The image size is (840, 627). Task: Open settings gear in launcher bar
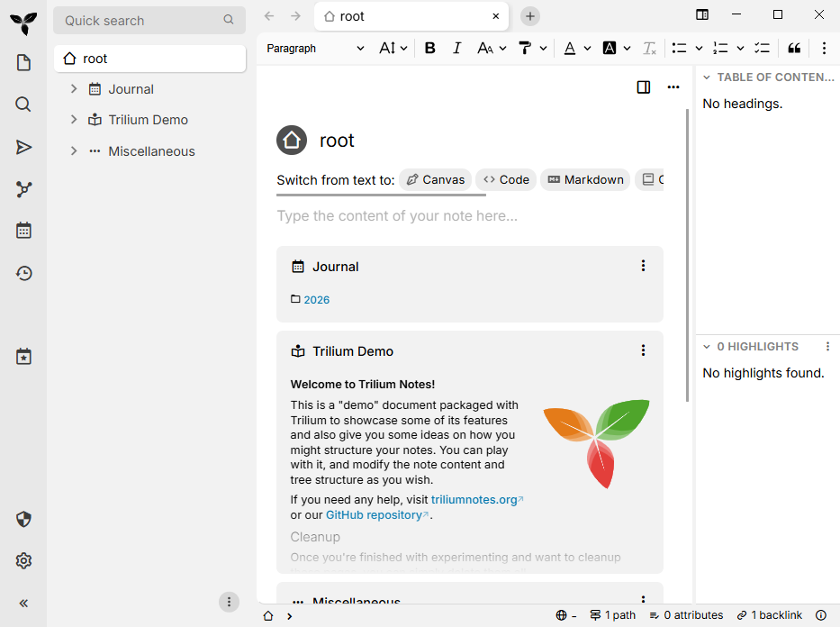23,560
